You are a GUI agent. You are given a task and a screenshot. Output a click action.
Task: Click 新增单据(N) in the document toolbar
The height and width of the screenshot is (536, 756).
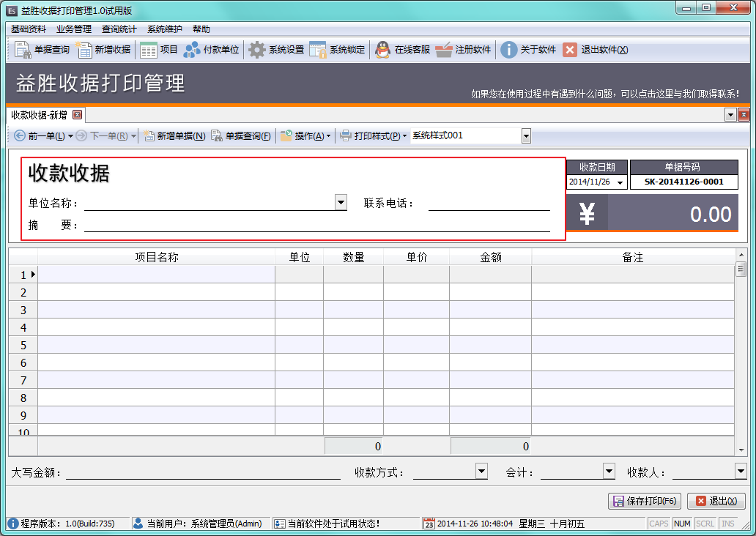(x=174, y=136)
